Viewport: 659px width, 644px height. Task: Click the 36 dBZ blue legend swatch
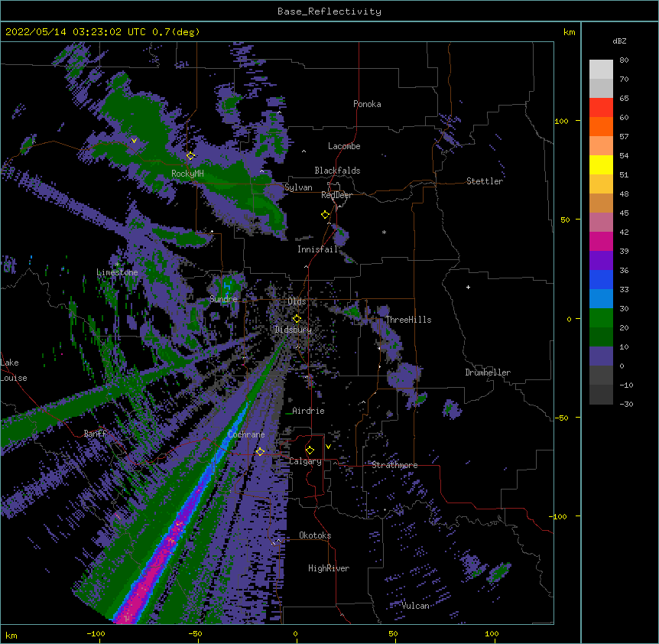point(601,279)
